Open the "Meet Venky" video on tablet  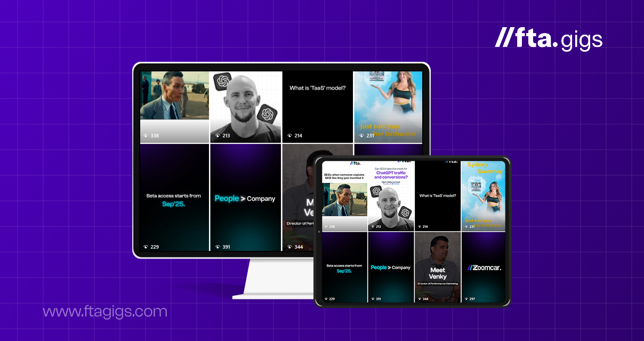[x=438, y=267]
